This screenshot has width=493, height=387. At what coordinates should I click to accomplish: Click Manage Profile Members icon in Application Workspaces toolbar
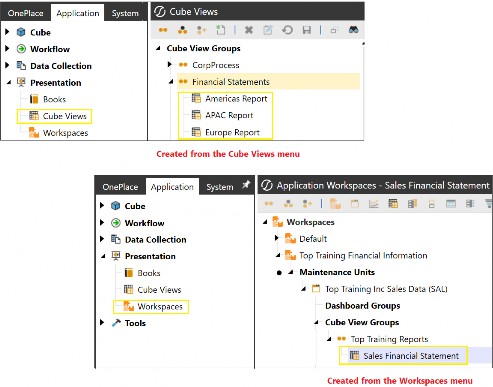(307, 204)
